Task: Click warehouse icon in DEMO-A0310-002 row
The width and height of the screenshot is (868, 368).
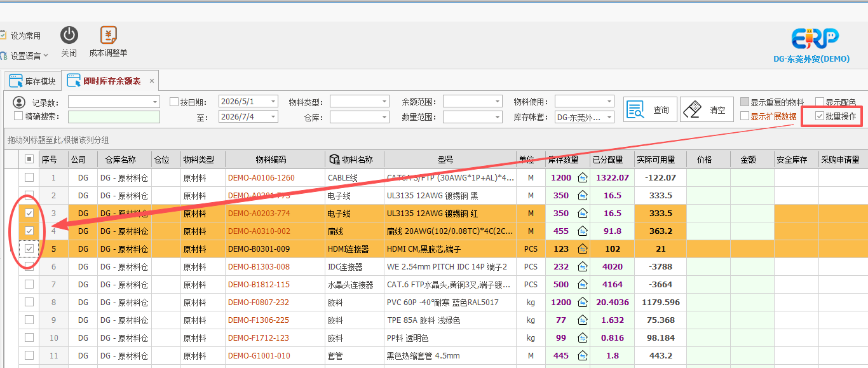Action: (582, 231)
